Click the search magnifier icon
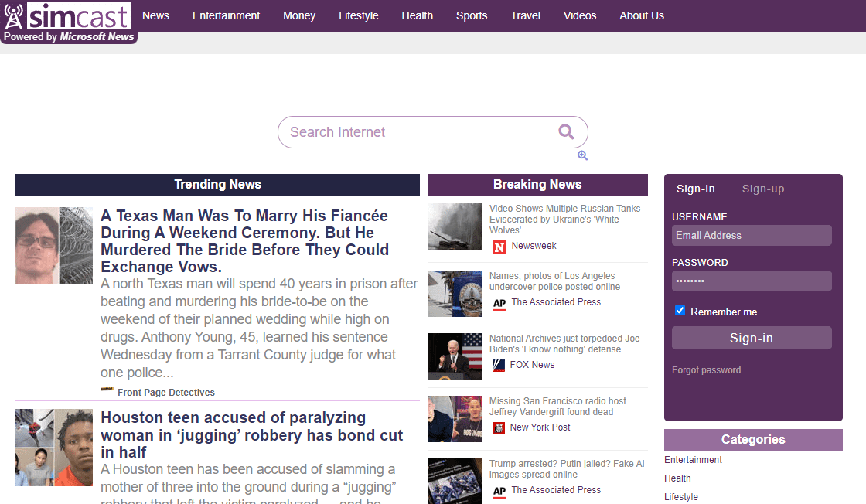The width and height of the screenshot is (866, 504). (566, 132)
